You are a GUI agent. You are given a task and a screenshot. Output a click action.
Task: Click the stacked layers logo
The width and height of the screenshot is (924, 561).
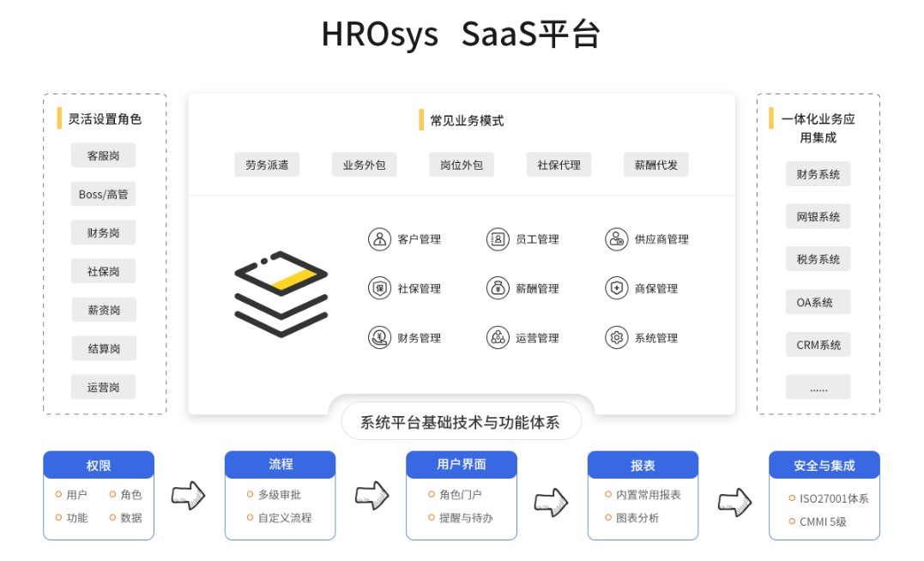281,293
